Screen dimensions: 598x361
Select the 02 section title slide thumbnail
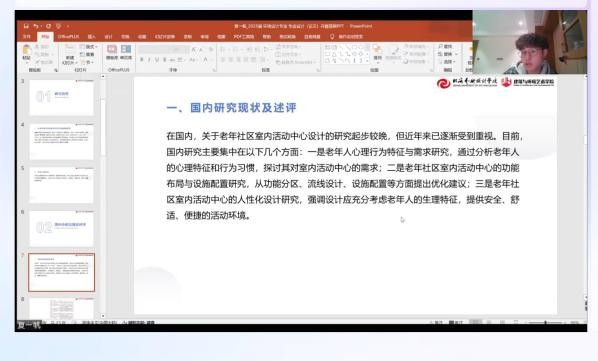tap(61, 228)
